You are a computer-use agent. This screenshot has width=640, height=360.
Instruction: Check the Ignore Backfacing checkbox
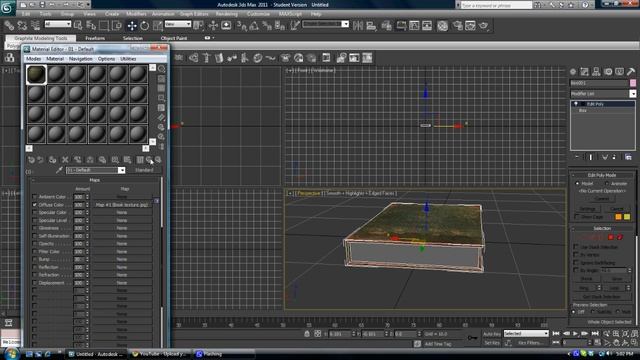point(576,262)
